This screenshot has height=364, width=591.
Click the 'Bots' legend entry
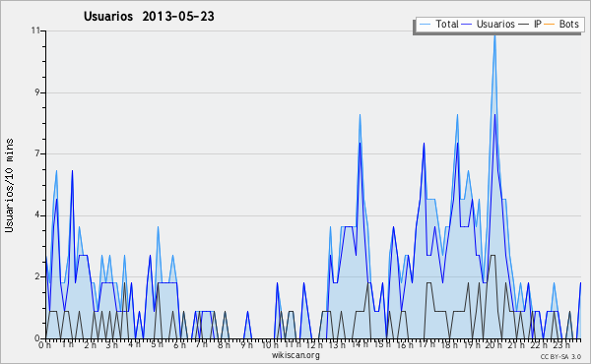(561, 24)
